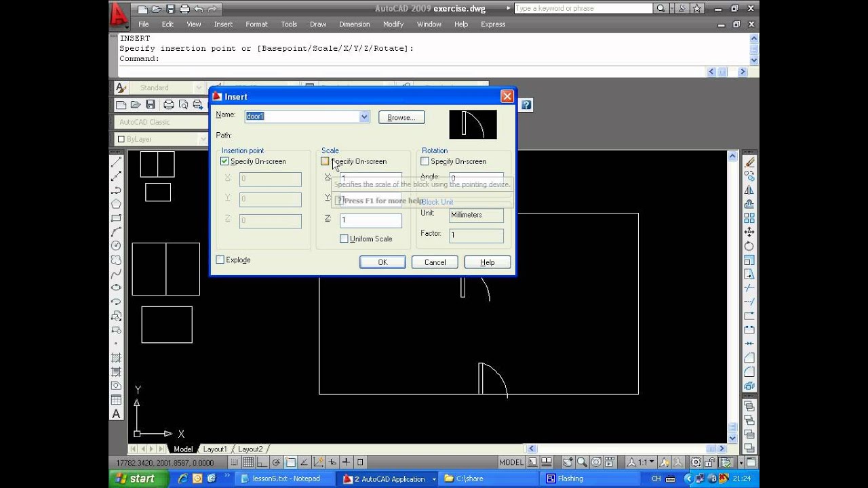Click the door1 block preview thumbnail
The image size is (868, 488).
click(x=473, y=124)
